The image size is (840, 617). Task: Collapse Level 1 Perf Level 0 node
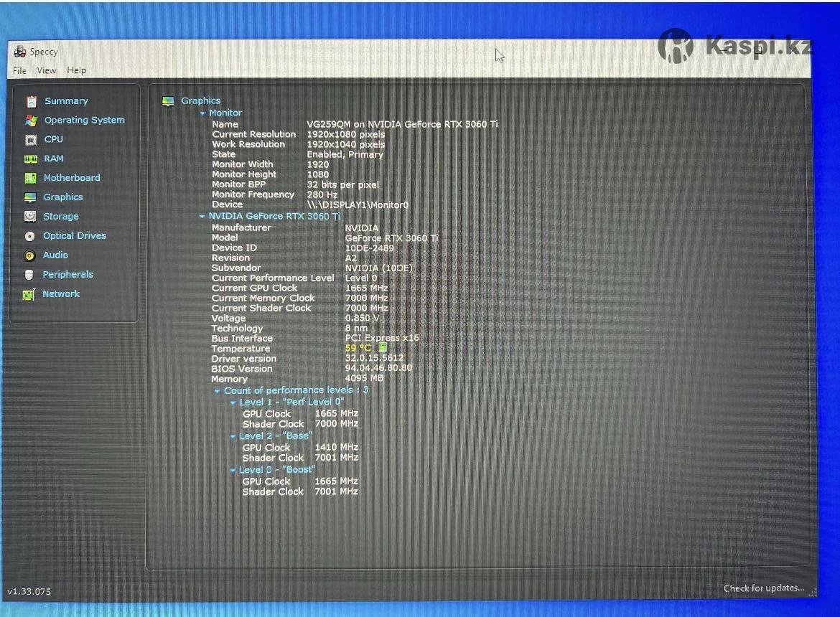(x=233, y=402)
